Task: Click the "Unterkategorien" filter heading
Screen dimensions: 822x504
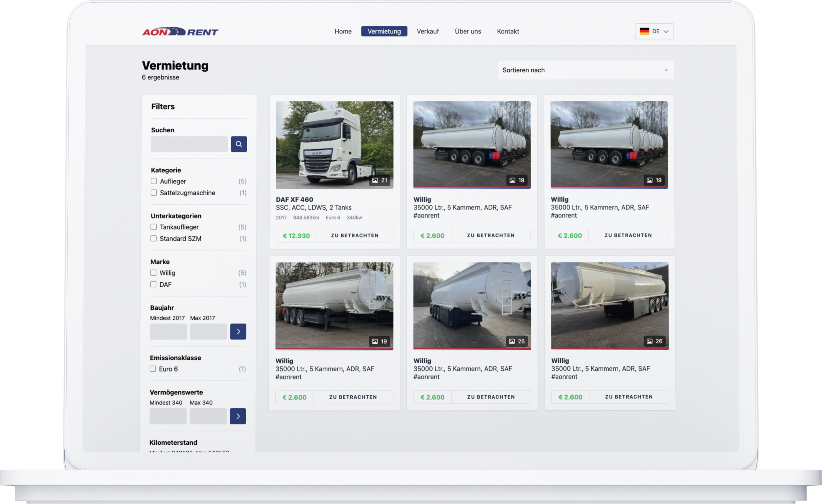Action: [176, 216]
